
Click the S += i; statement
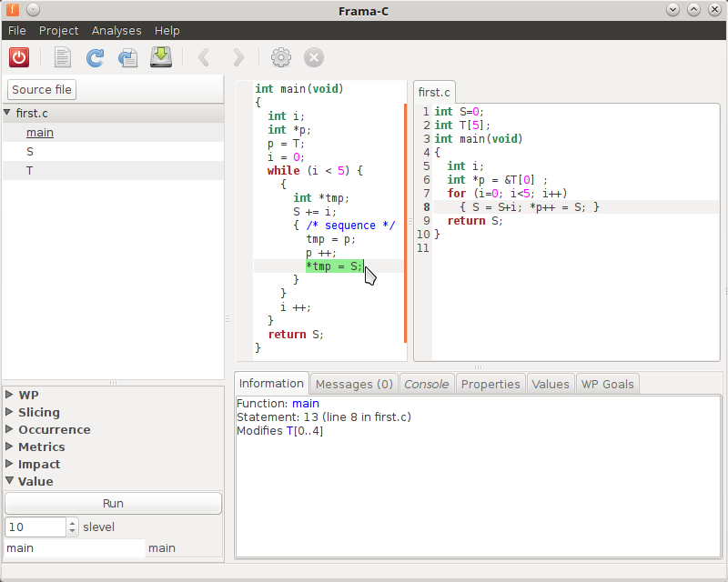[x=315, y=212]
